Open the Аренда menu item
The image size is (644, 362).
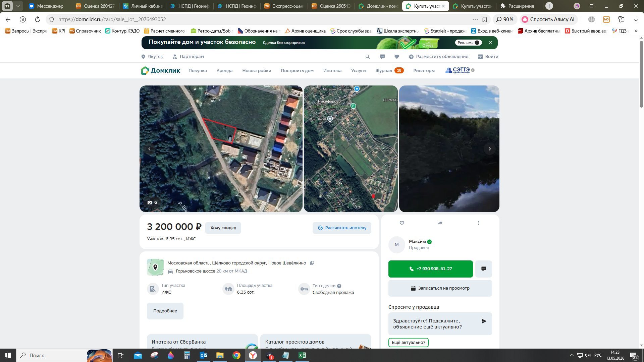pos(224,70)
